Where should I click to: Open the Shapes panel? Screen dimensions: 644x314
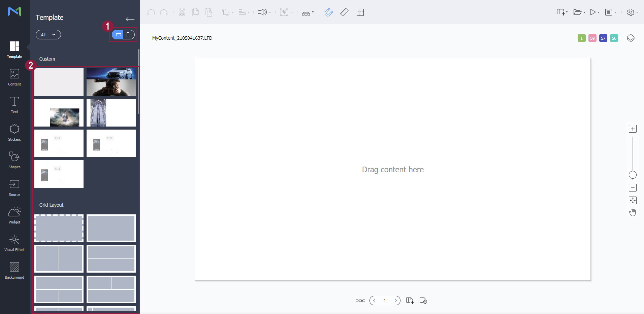pos(14,160)
